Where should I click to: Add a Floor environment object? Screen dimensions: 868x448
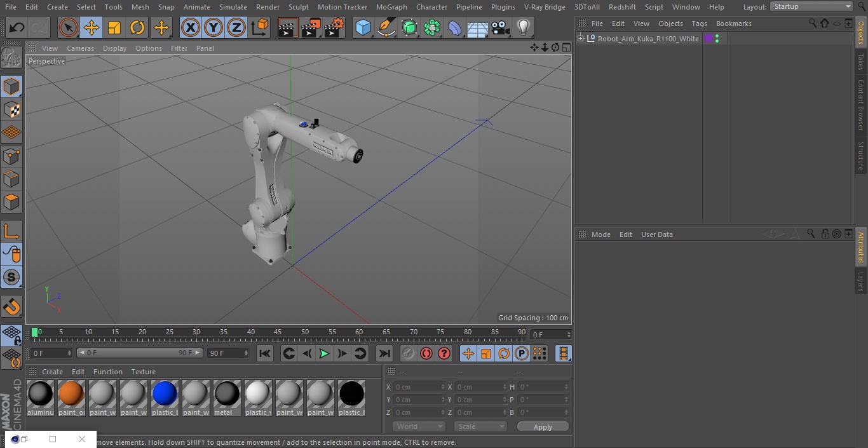point(478,27)
